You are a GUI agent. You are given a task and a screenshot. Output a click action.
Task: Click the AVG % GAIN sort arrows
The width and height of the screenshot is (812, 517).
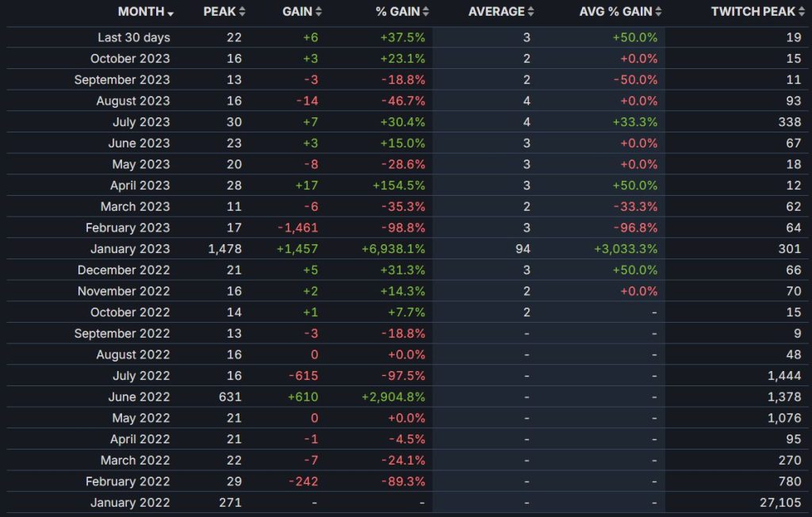(x=658, y=12)
